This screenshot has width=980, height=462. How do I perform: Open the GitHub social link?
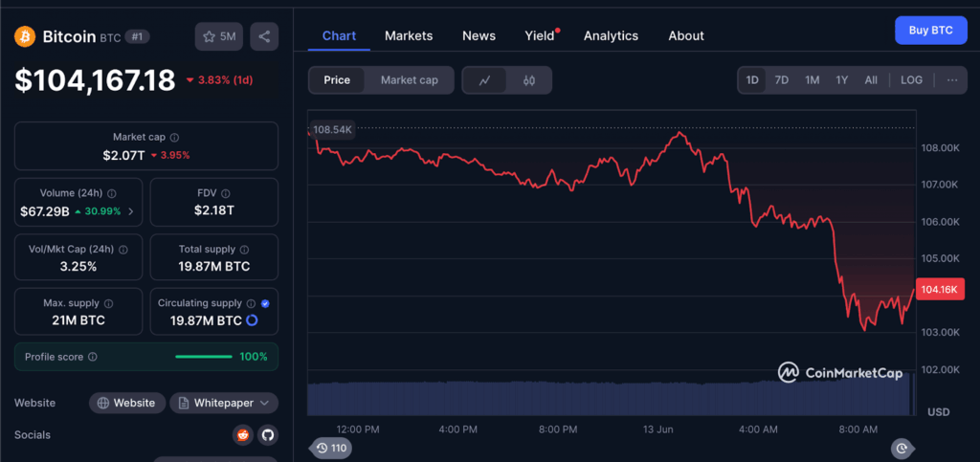click(x=268, y=435)
